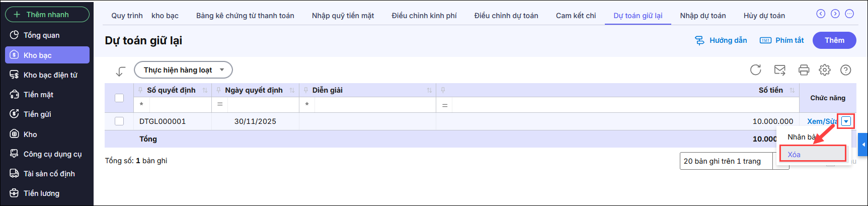Click the refresh data icon
Viewport: 868px width, 206px height.
coord(755,70)
